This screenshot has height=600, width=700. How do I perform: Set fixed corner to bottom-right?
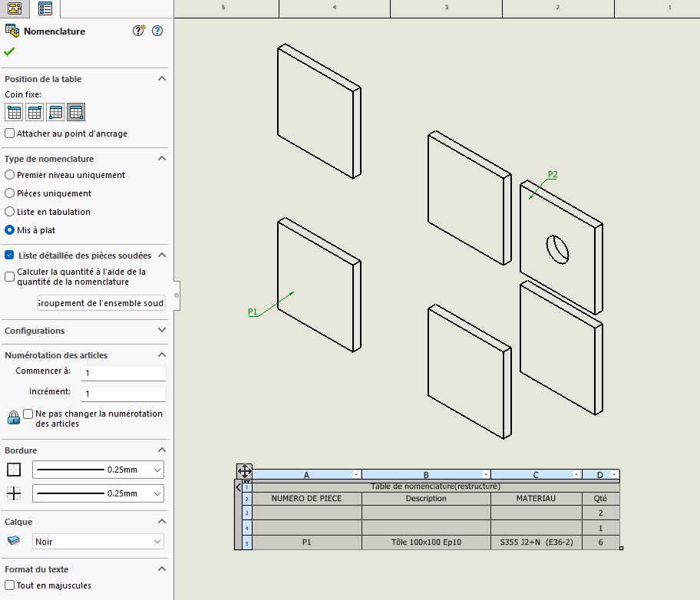click(x=76, y=113)
